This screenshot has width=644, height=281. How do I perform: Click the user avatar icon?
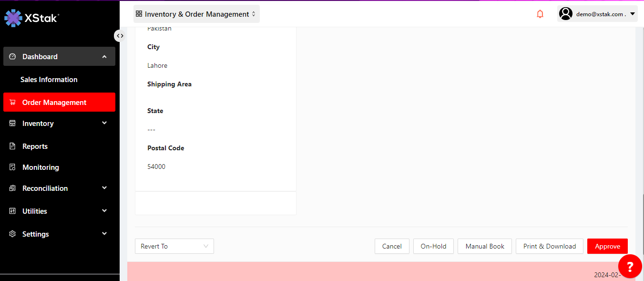coord(566,14)
